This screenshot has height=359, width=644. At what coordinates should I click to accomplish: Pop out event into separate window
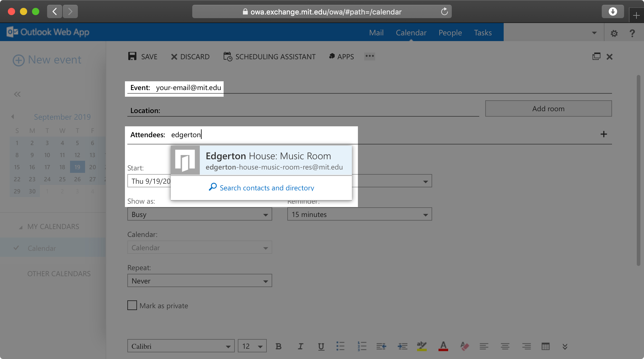pyautogui.click(x=596, y=57)
